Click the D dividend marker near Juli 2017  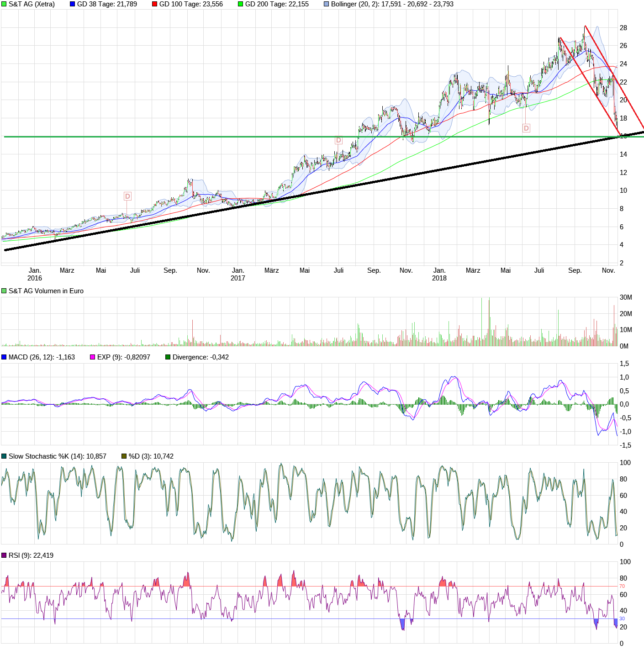[x=338, y=140]
